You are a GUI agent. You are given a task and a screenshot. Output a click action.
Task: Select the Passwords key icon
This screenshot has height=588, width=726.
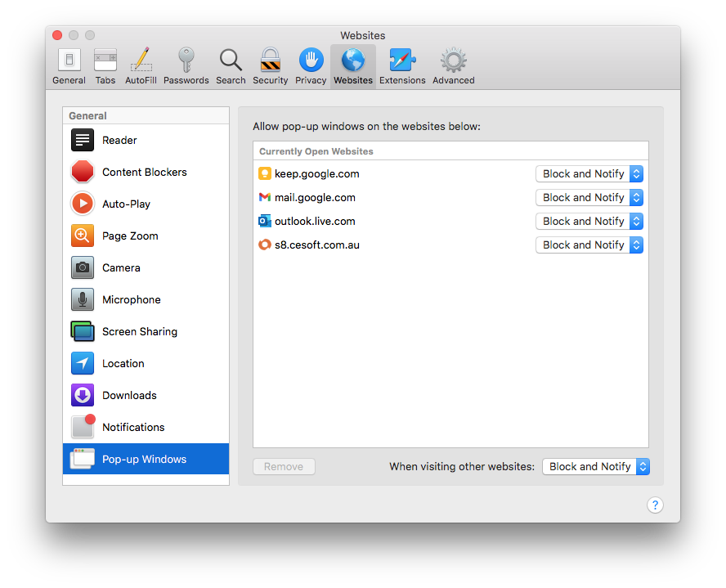point(186,65)
